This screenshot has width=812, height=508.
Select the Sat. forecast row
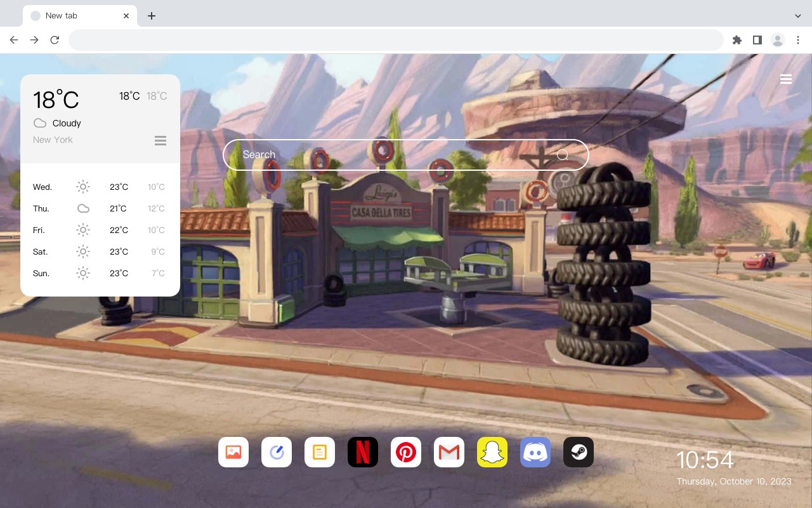click(x=100, y=251)
